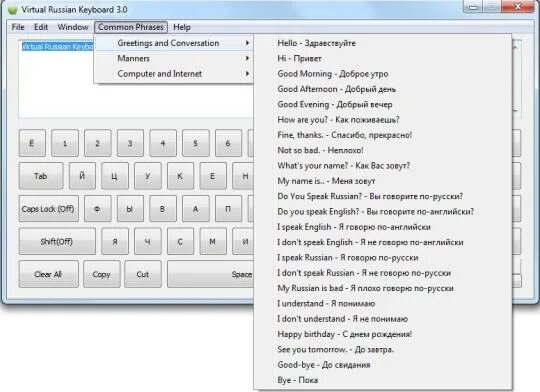Click the number 5 key
Image resolution: width=540 pixels, height=392 pixels.
(196, 143)
